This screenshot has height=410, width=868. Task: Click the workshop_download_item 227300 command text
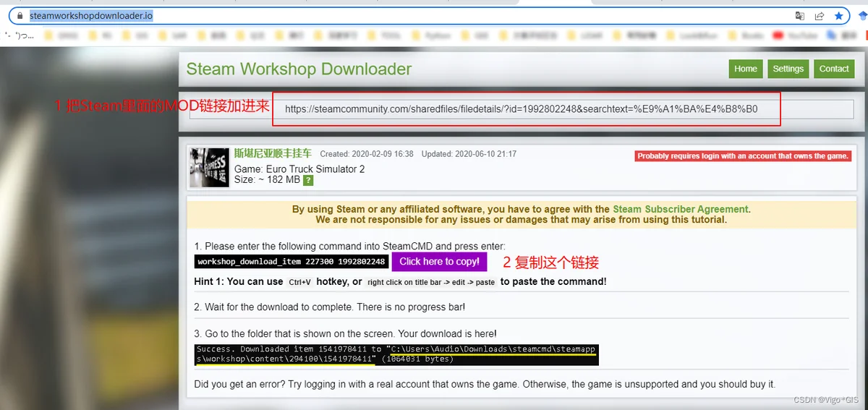pyautogui.click(x=292, y=262)
